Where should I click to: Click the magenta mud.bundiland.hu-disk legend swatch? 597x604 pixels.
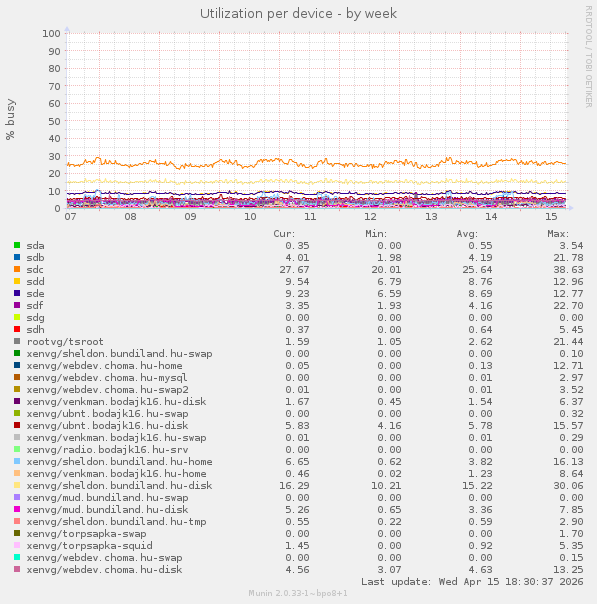tap(17, 509)
